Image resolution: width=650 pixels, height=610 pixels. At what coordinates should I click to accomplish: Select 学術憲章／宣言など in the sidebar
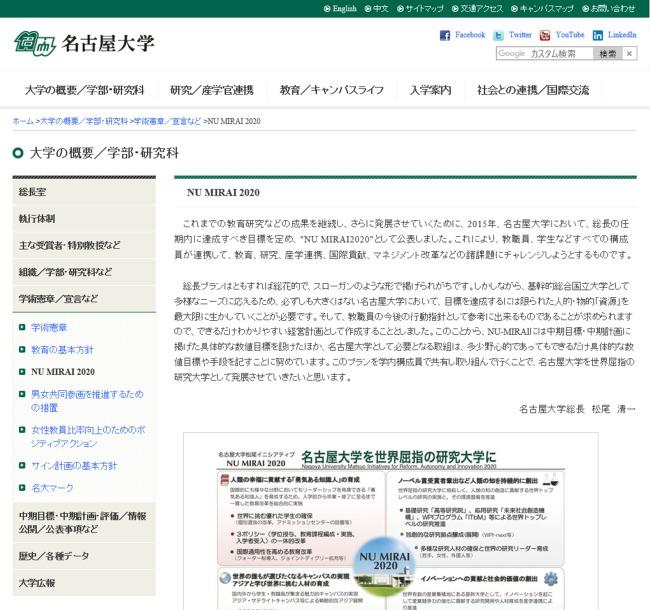coord(84,298)
